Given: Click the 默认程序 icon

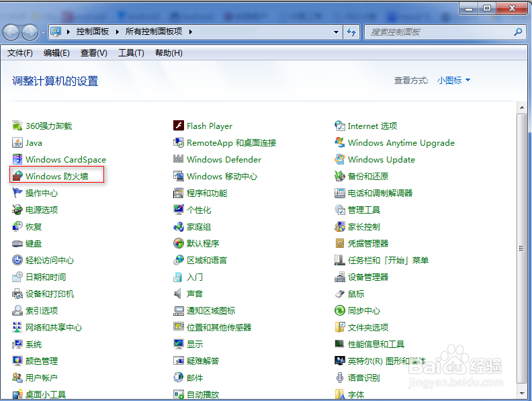Looking at the screenshot, I should coord(179,243).
